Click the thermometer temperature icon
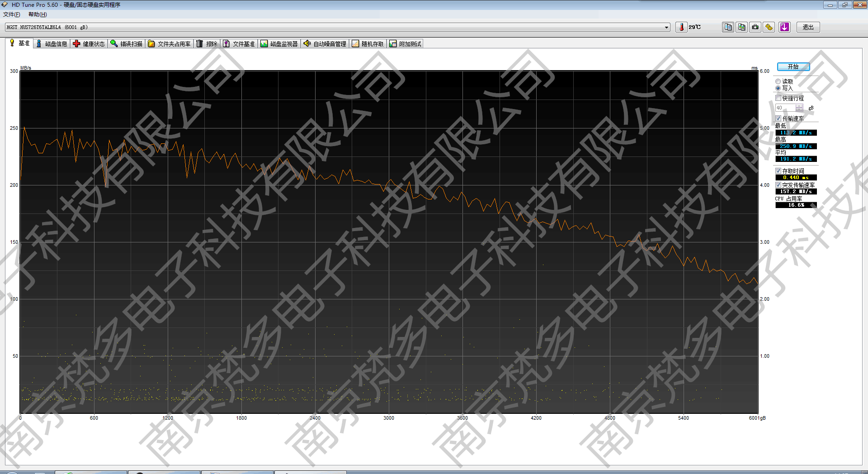The height and width of the screenshot is (474, 868). 681,27
